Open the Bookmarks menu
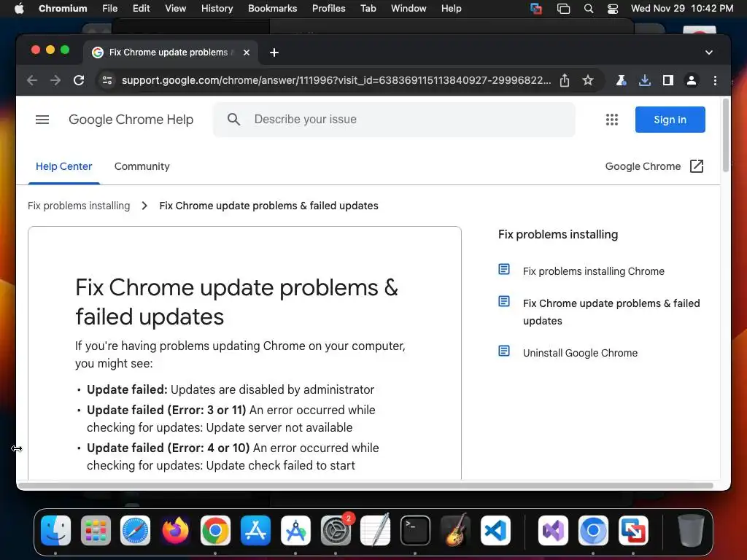 [x=273, y=9]
